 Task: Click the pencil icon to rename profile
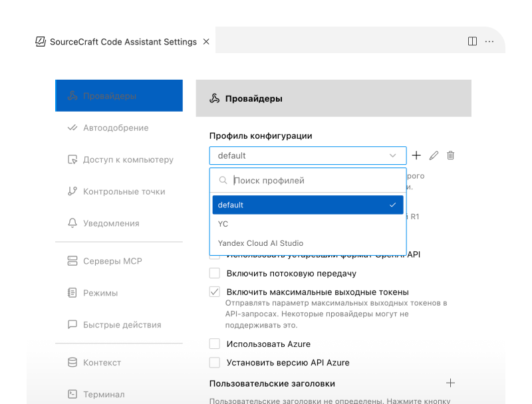point(434,155)
